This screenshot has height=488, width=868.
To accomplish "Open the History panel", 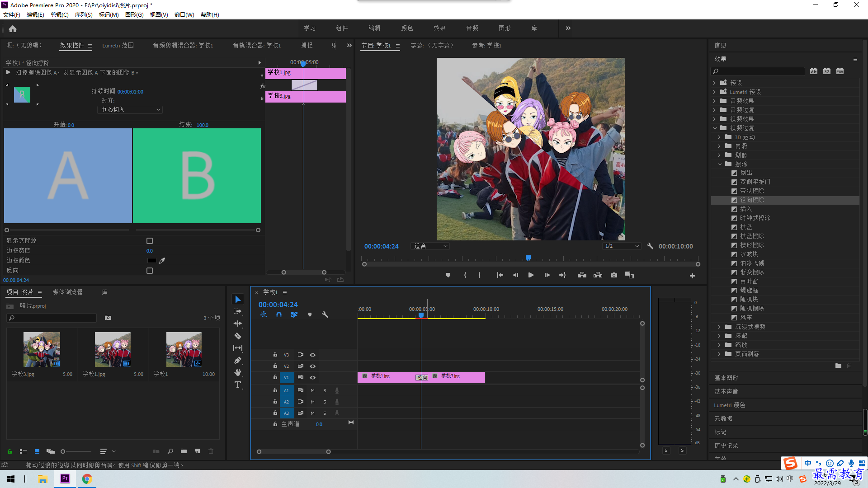I will point(726,446).
